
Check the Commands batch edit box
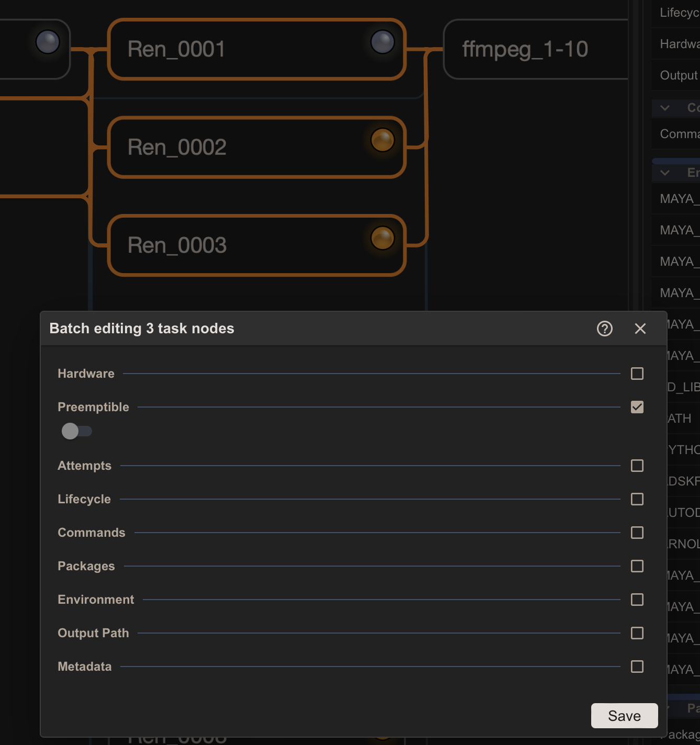click(637, 533)
